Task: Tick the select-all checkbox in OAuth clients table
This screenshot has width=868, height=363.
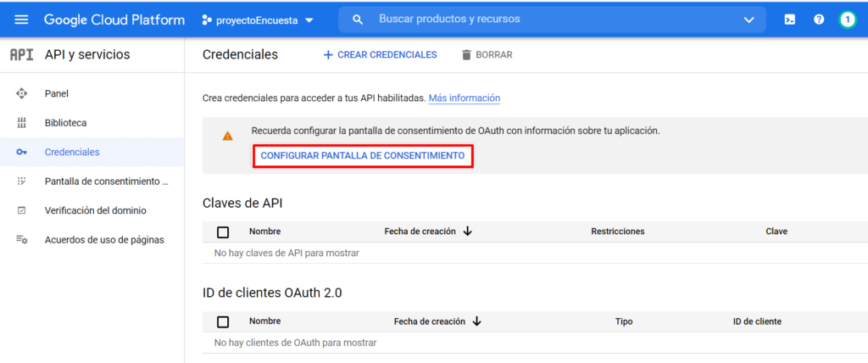Action: coord(223,321)
